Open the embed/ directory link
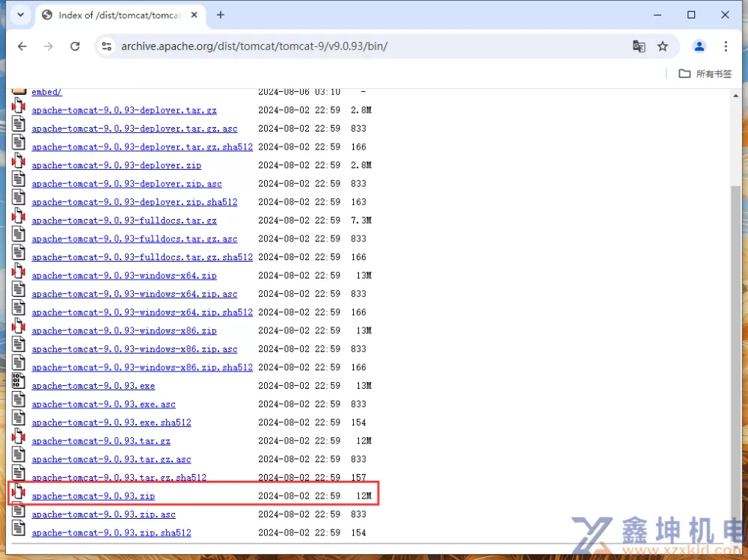This screenshot has width=748, height=560. [46, 92]
